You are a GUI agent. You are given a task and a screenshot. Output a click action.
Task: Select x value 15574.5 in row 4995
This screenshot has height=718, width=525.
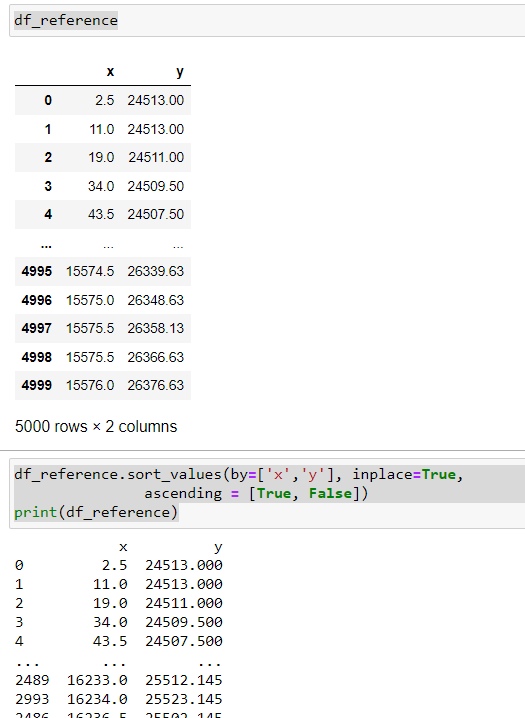click(90, 271)
